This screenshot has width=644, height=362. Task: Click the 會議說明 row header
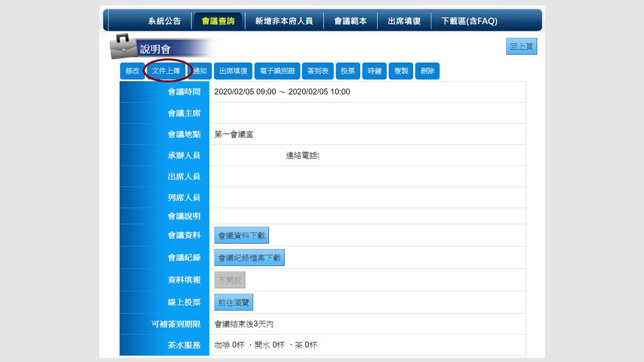(165, 216)
